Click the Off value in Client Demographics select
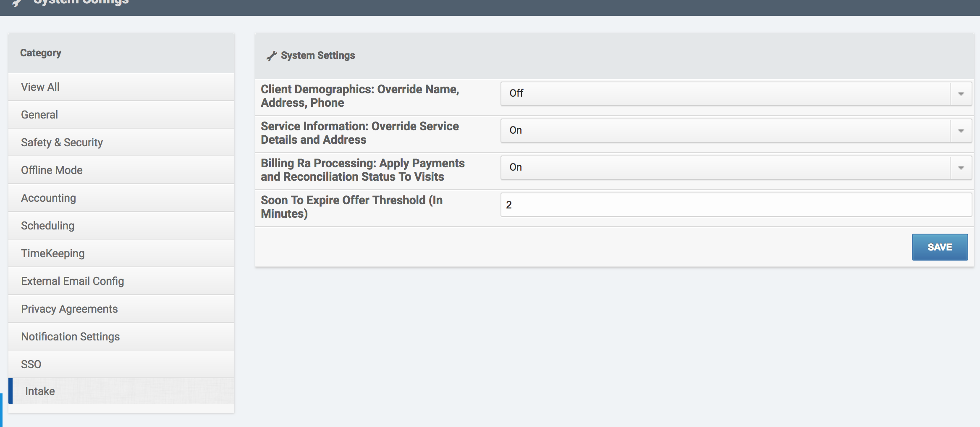This screenshot has height=427, width=980. click(516, 93)
